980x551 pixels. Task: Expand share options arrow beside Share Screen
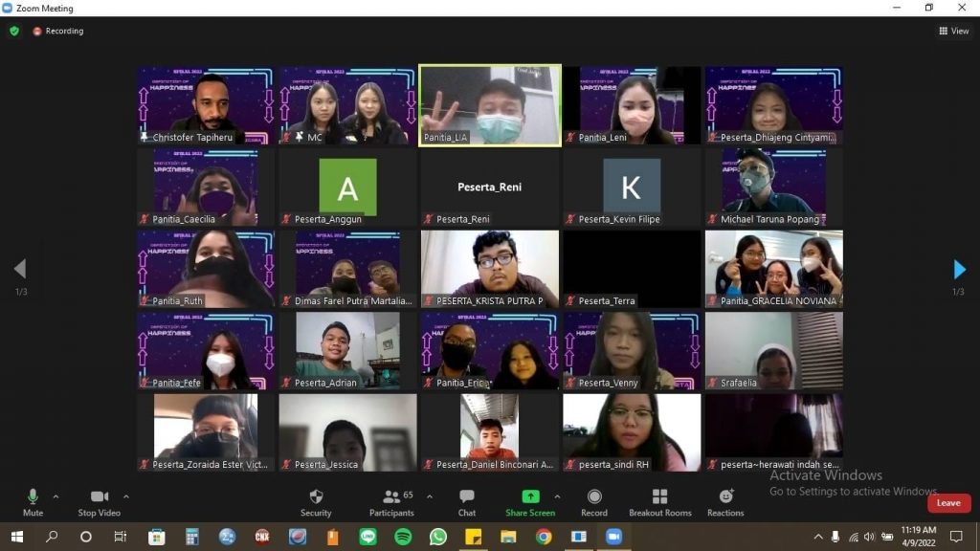coord(557,497)
